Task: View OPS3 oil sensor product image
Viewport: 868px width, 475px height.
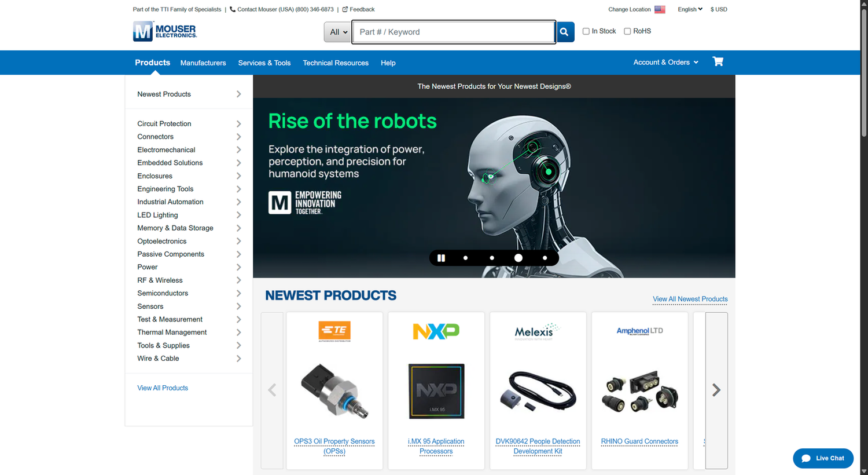Action: [334, 390]
